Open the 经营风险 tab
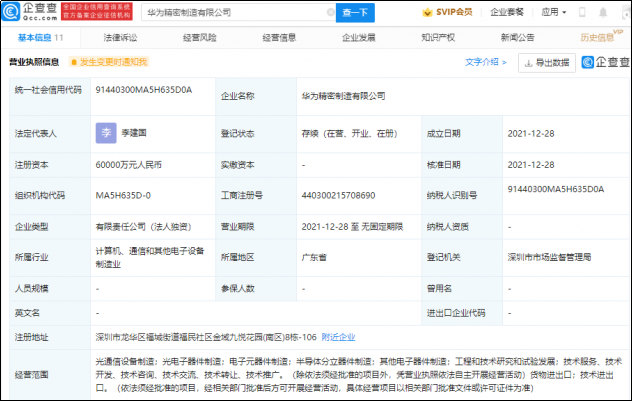The width and height of the screenshot is (632, 402). point(199,38)
